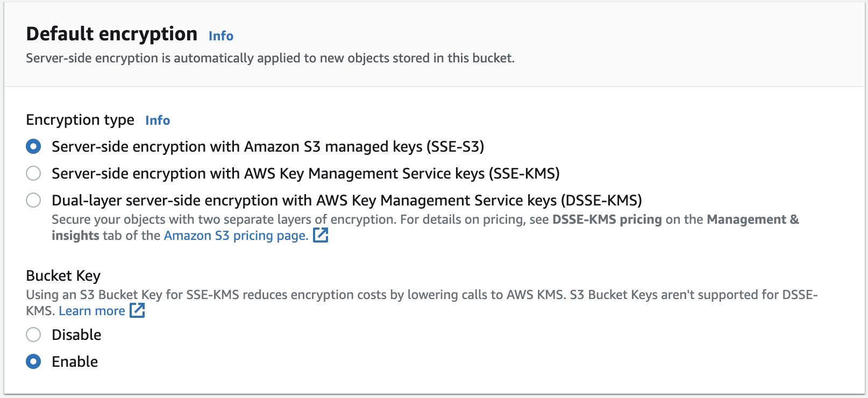Open Info next to Encryption type
Image resolution: width=868 pixels, height=398 pixels.
[x=158, y=120]
